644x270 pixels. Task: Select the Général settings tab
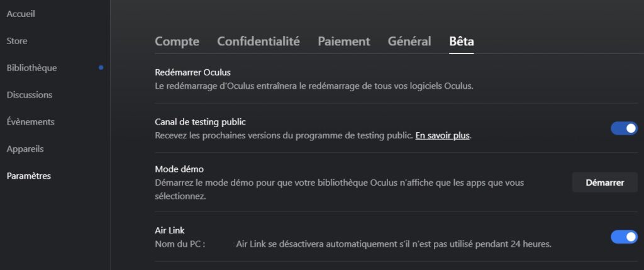click(409, 42)
